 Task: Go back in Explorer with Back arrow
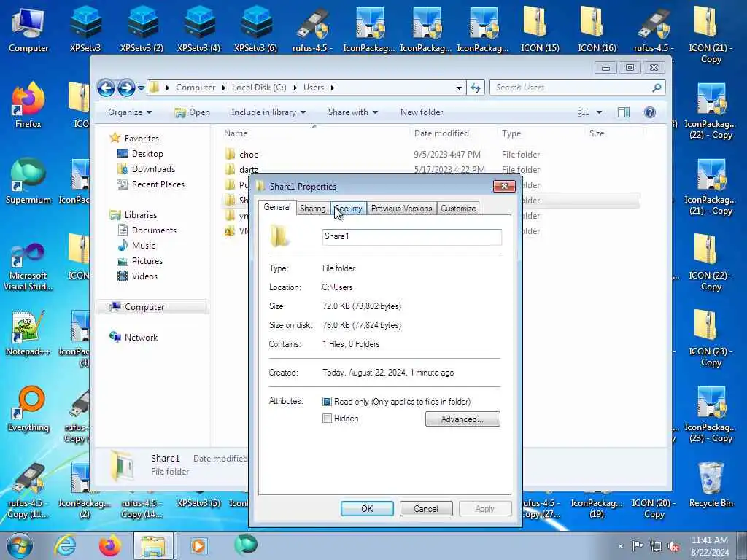click(106, 87)
